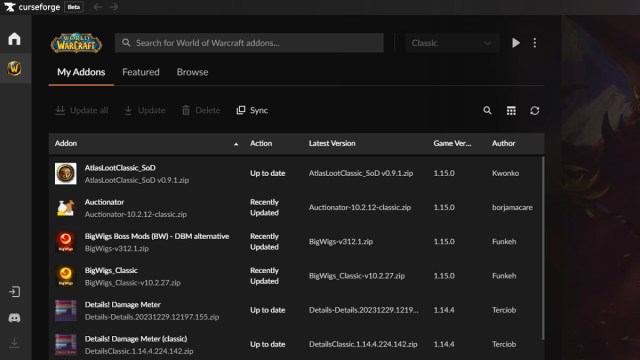Click the Auctionator addon name

point(104,202)
